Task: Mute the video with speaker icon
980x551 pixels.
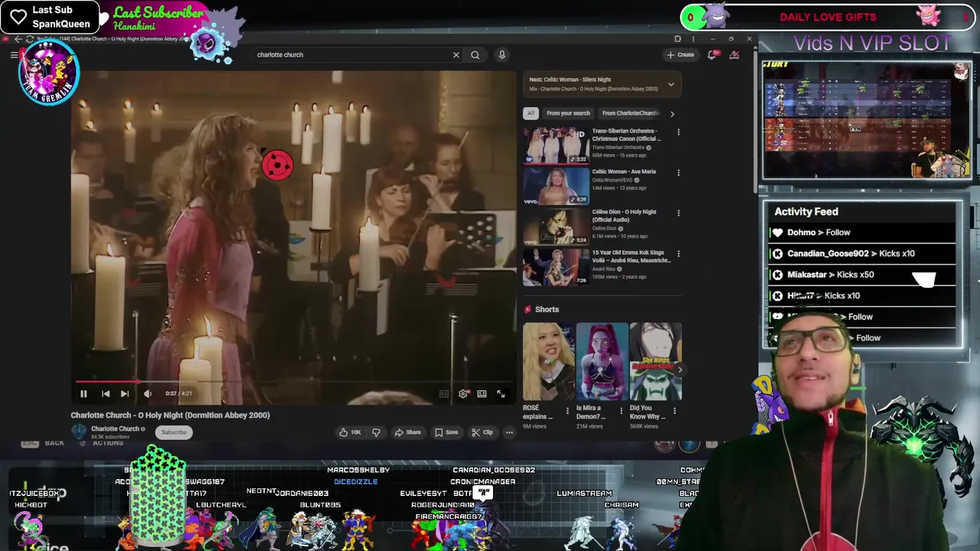Action: click(x=147, y=393)
